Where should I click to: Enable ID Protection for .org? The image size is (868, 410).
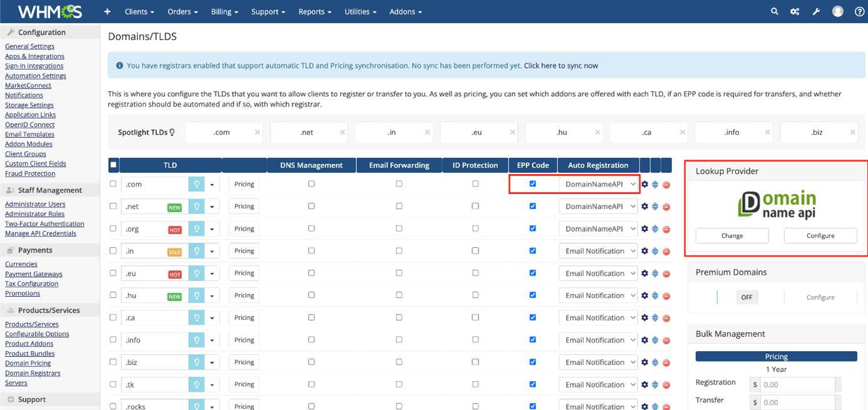coord(475,228)
